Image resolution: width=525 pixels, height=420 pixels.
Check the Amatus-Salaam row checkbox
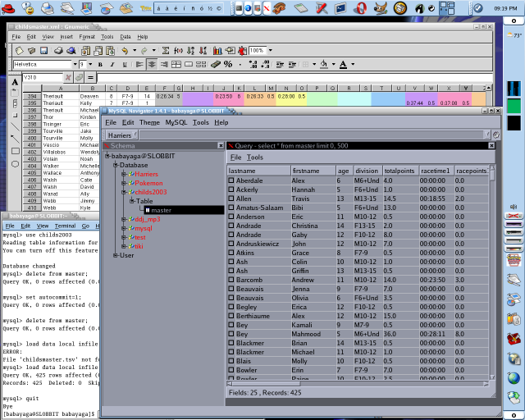coord(231,208)
